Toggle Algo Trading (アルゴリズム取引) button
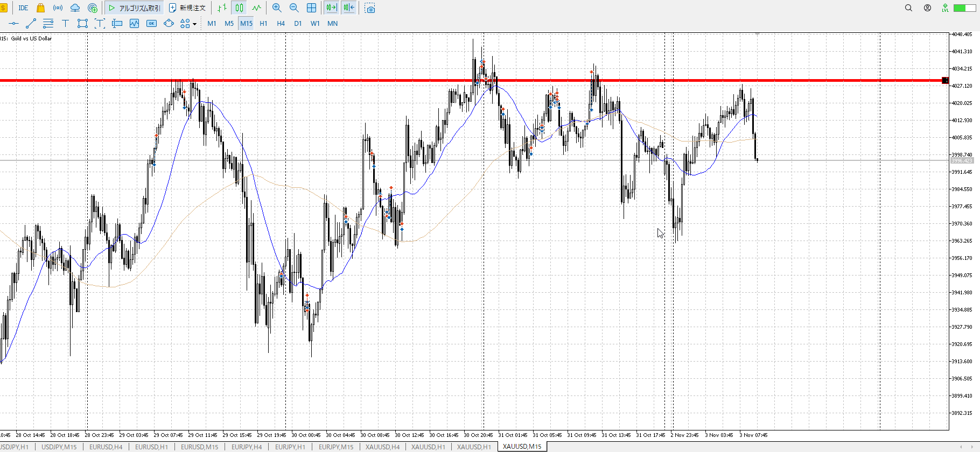The height and width of the screenshot is (452, 980). point(134,8)
